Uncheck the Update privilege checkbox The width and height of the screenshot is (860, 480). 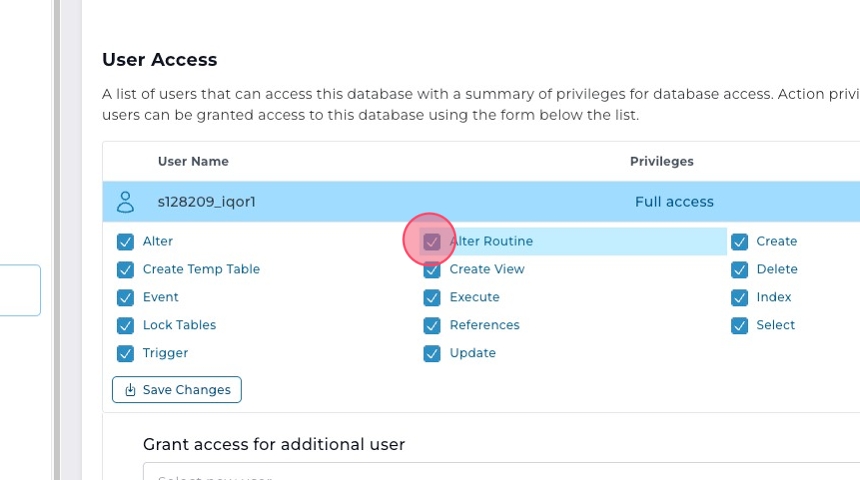[x=432, y=354]
